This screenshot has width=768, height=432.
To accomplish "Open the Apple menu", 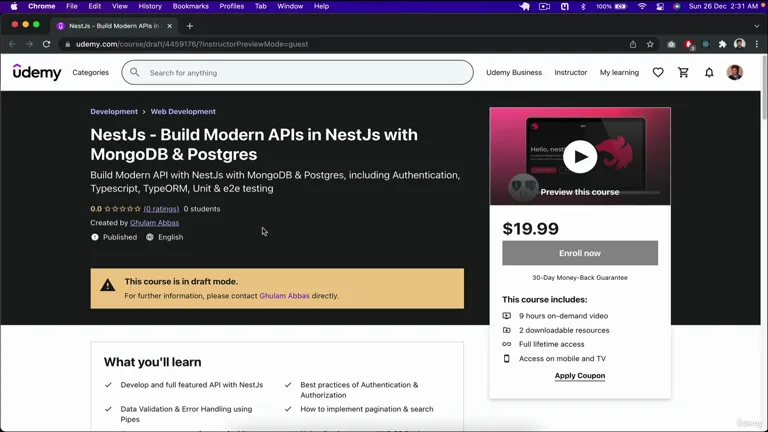I will pyautogui.click(x=14, y=6).
